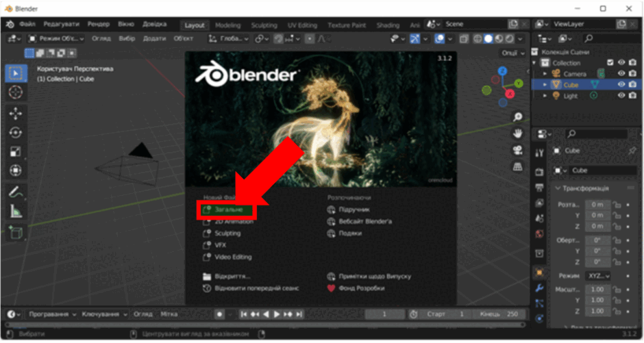This screenshot has height=343, width=644.
Task: Click the timeline scrollbar at bottom
Action: click(x=265, y=325)
